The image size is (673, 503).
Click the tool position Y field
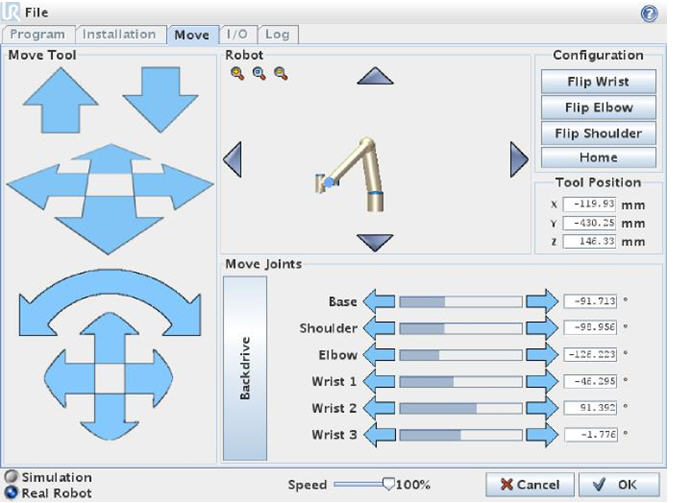589,223
